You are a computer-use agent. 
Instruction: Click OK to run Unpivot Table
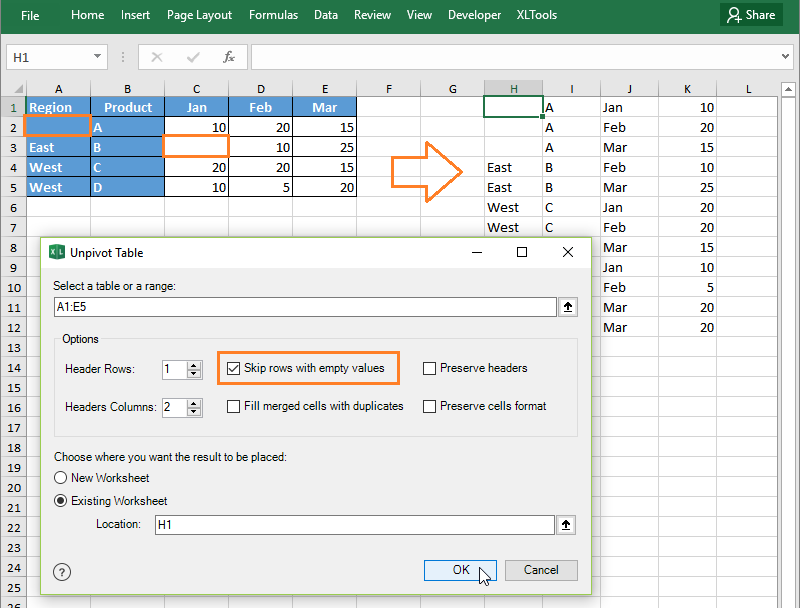pyautogui.click(x=460, y=570)
